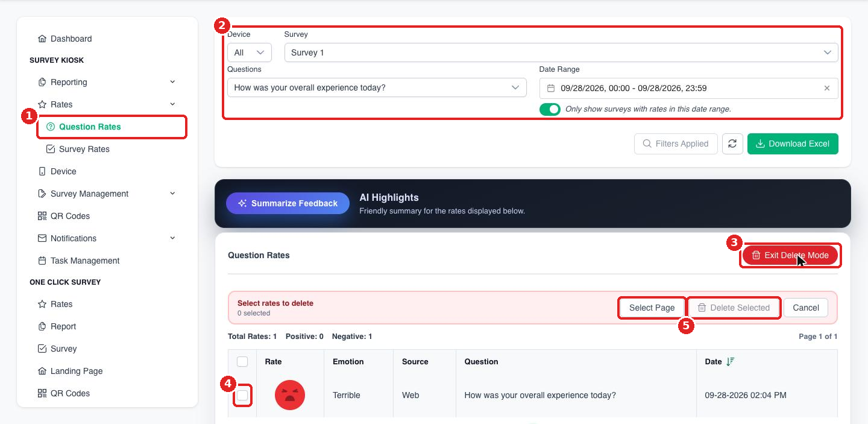
Task: Open the Report sidebar item
Action: pyautogui.click(x=57, y=326)
